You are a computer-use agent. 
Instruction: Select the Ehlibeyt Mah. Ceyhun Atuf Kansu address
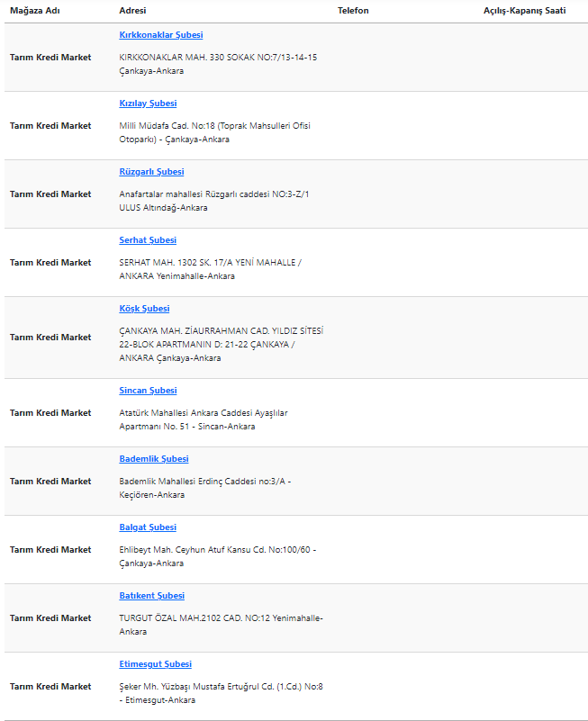tap(218, 557)
